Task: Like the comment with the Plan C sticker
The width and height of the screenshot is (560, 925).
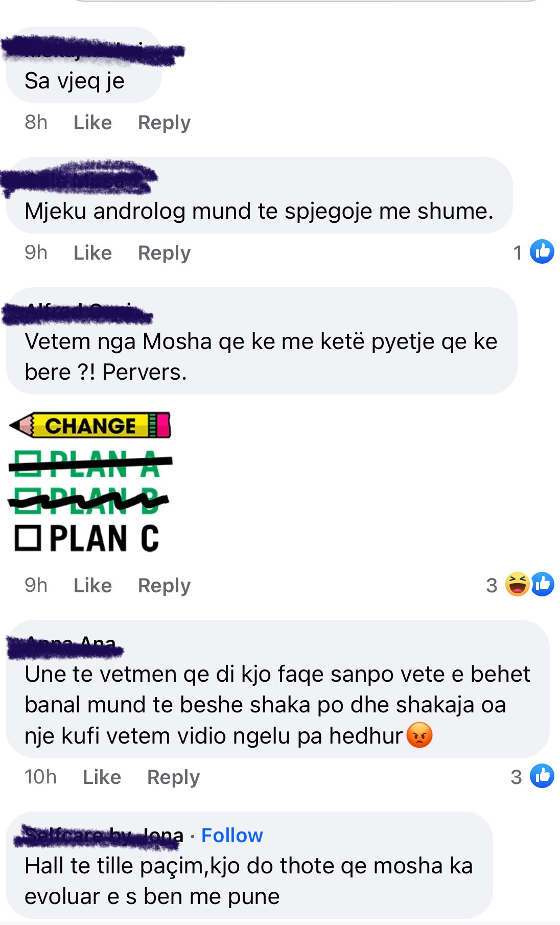Action: pos(92,585)
